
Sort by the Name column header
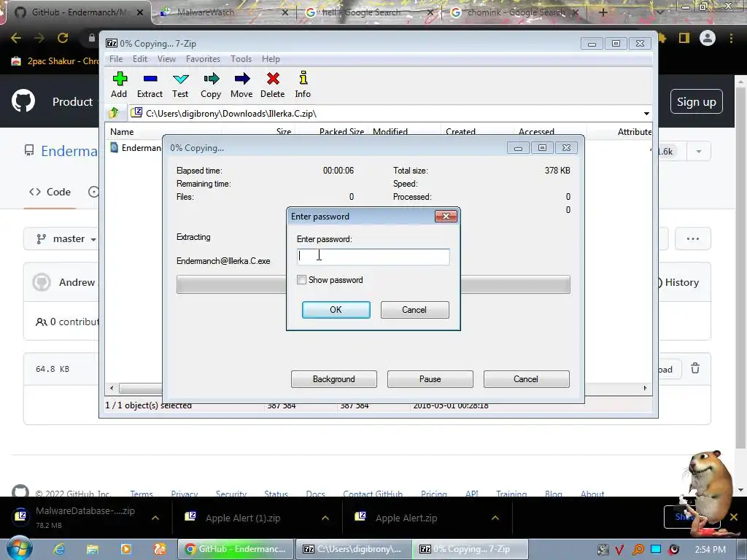pos(163,131)
